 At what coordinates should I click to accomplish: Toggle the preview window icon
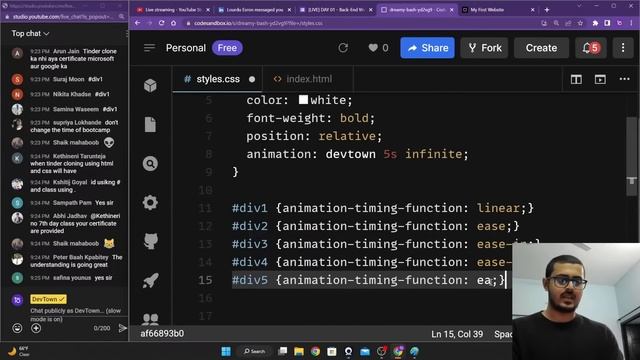(x=600, y=79)
